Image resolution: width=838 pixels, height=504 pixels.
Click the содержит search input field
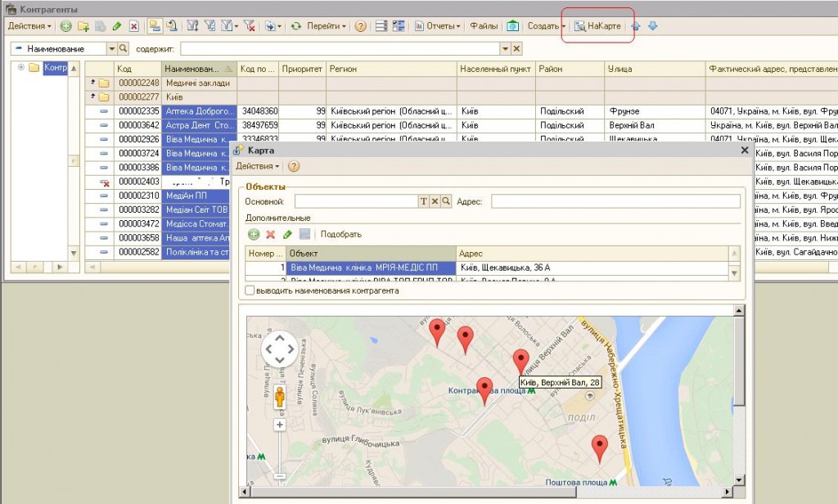tap(340, 48)
